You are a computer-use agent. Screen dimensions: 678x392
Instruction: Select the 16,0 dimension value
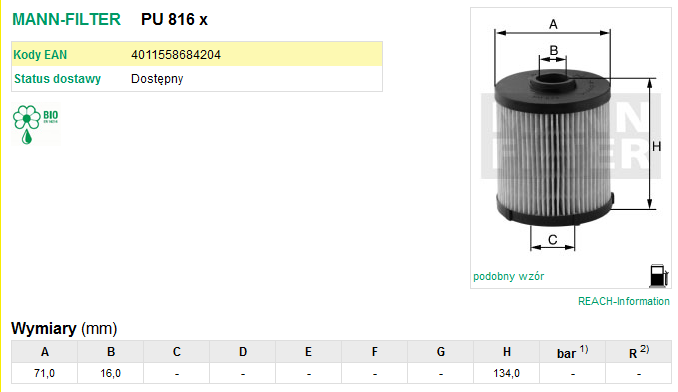point(111,373)
